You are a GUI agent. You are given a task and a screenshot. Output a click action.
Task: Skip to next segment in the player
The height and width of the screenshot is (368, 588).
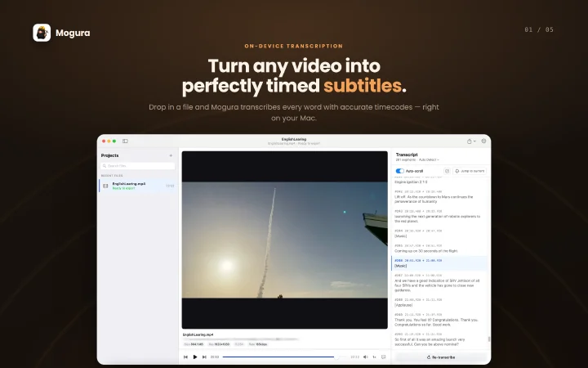204,357
